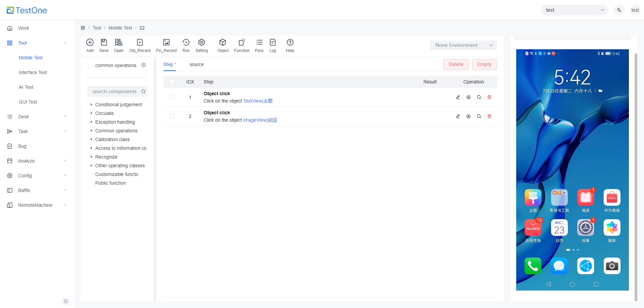Toggle the select-all steps checkbox

(x=172, y=82)
